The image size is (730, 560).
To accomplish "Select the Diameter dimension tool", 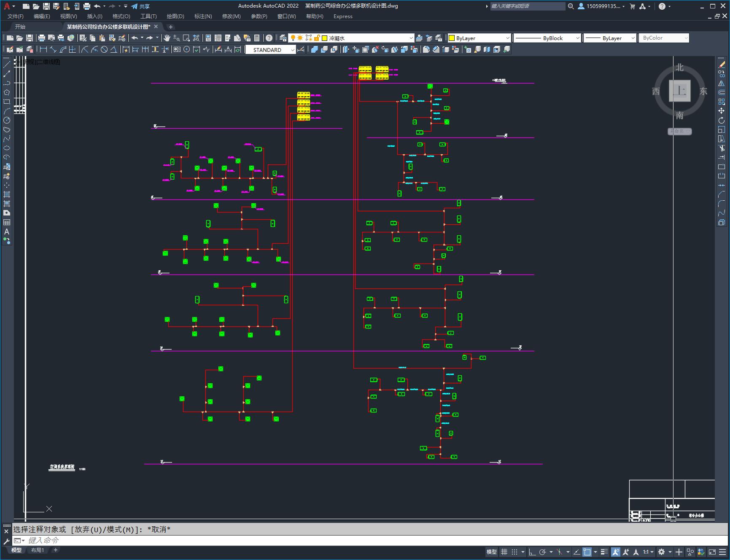I will (x=104, y=49).
